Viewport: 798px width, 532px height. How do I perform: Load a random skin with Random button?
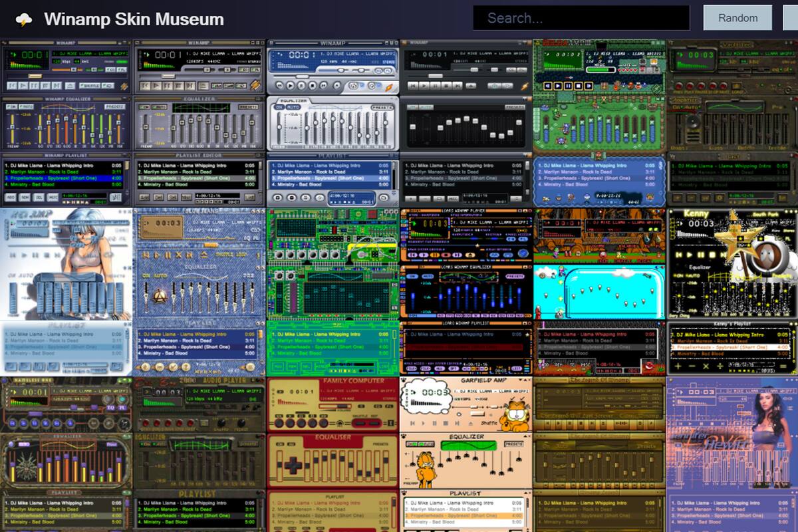tap(737, 18)
